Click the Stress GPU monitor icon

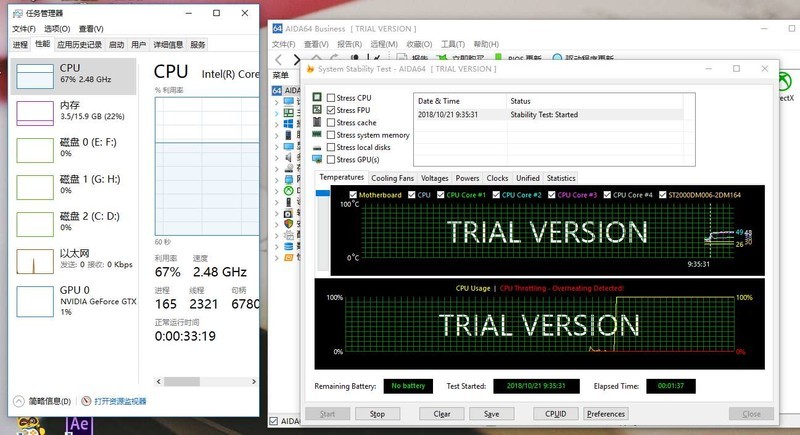[317, 159]
